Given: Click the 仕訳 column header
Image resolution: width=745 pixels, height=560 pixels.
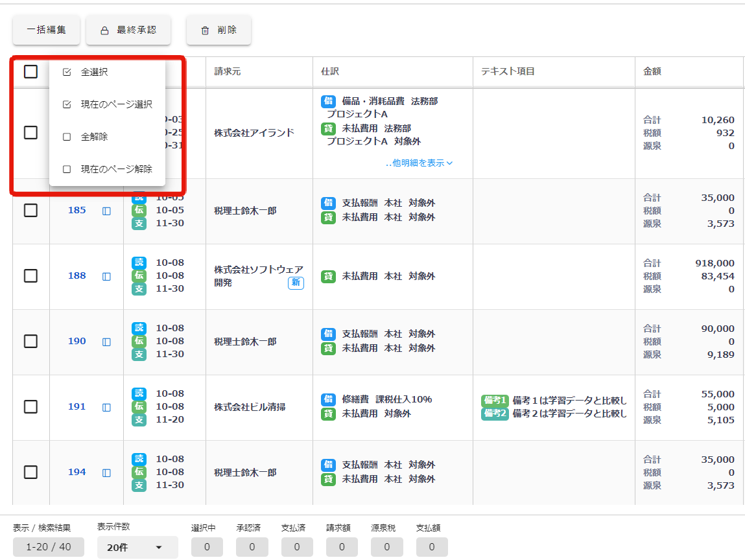Looking at the screenshot, I should [330, 72].
